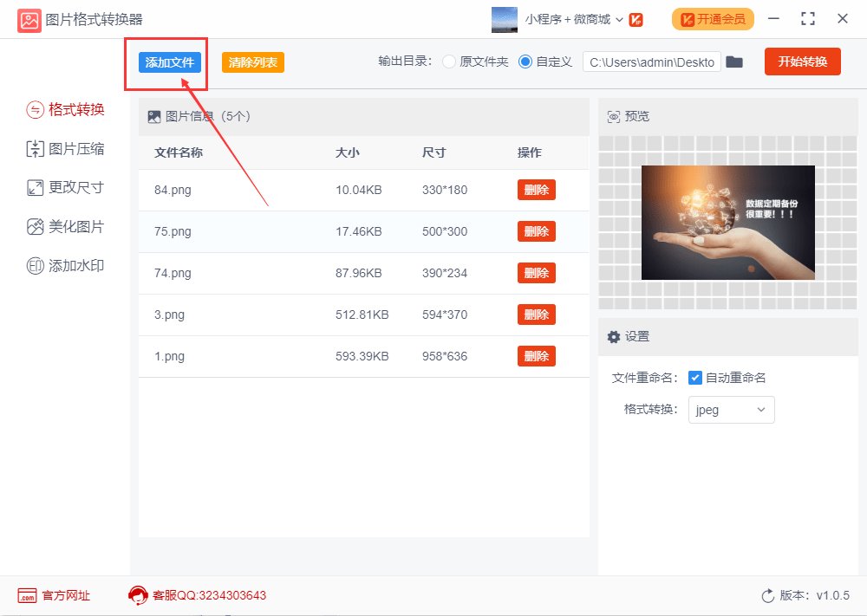Click the folder browse icon beside output path
Screen dimensions: 867x616
[734, 62]
